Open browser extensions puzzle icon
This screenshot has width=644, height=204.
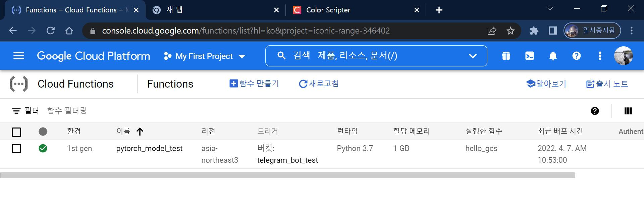click(x=534, y=31)
